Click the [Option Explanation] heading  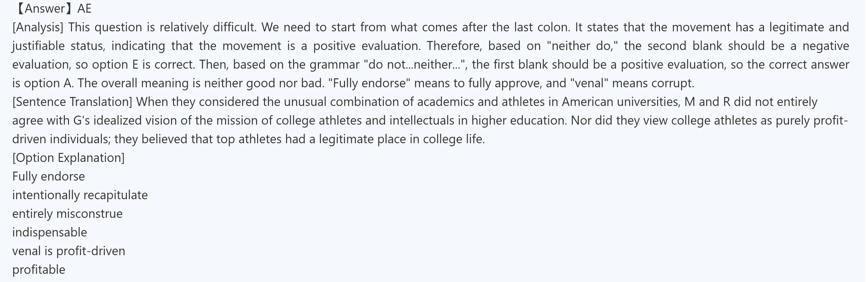(68, 158)
